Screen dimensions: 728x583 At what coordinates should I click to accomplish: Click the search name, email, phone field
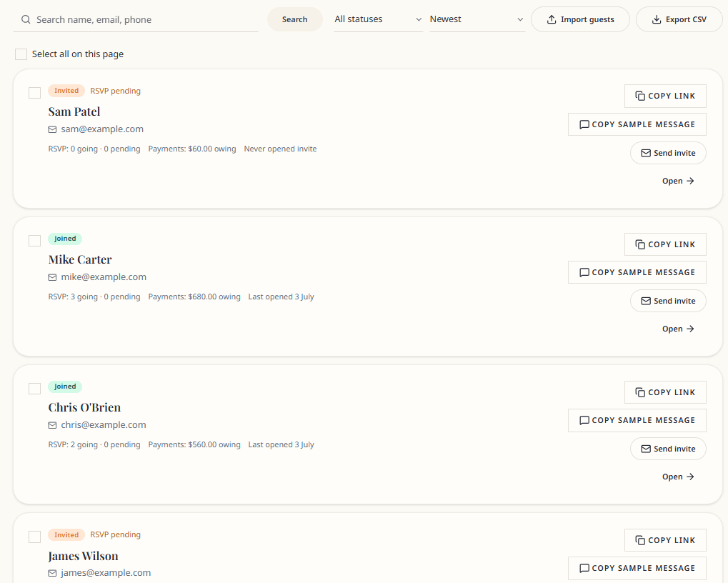tap(136, 19)
